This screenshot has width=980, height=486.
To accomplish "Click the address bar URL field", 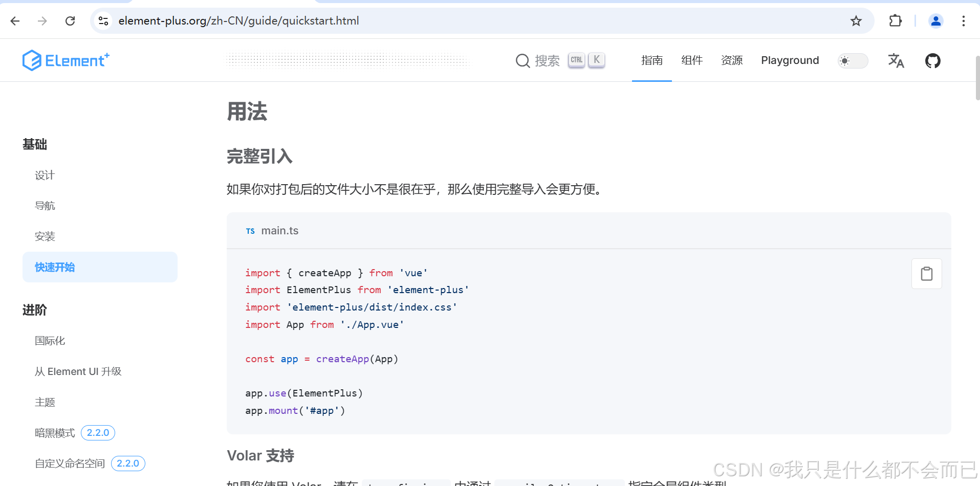I will (481, 21).
